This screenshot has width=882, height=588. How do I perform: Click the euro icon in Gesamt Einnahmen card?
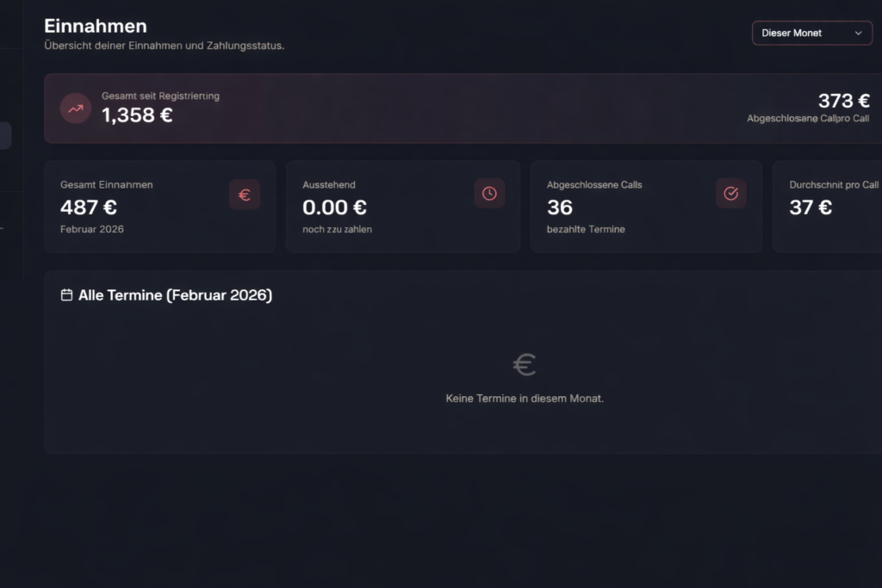click(245, 195)
